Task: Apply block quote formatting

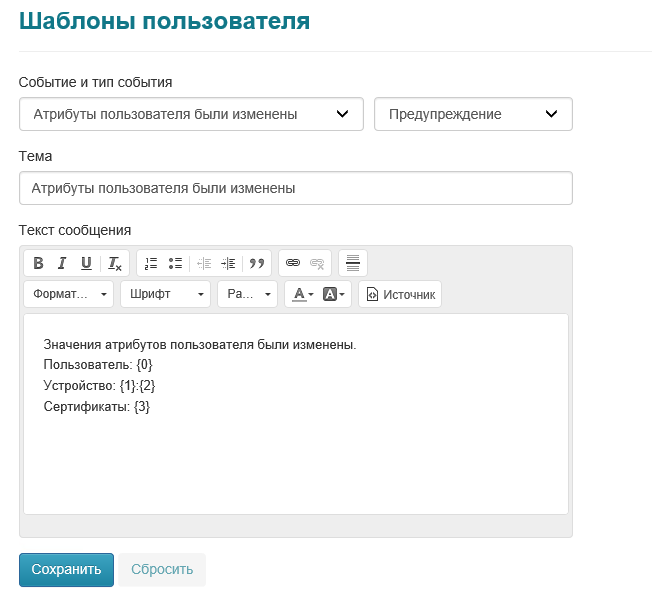Action: pos(257,263)
